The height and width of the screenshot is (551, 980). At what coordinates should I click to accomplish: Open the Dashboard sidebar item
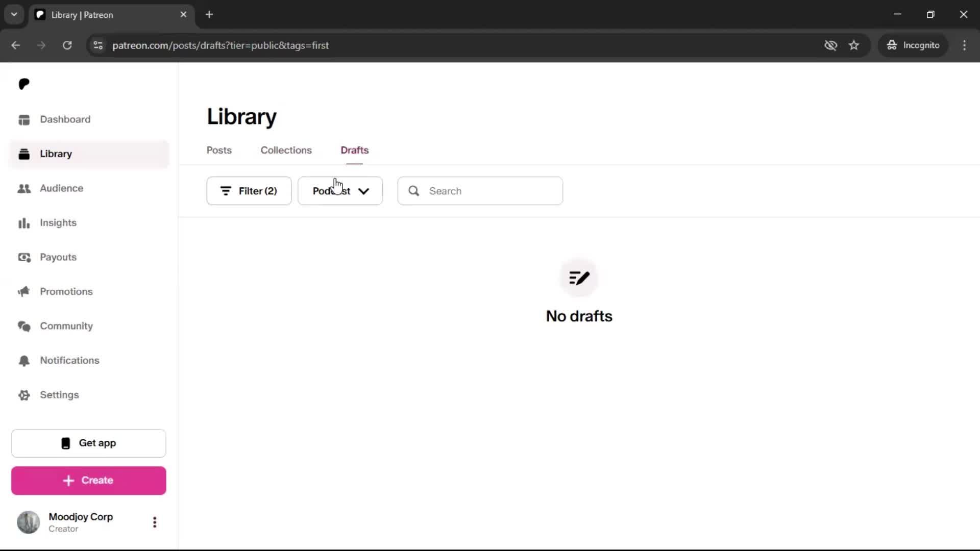point(88,119)
